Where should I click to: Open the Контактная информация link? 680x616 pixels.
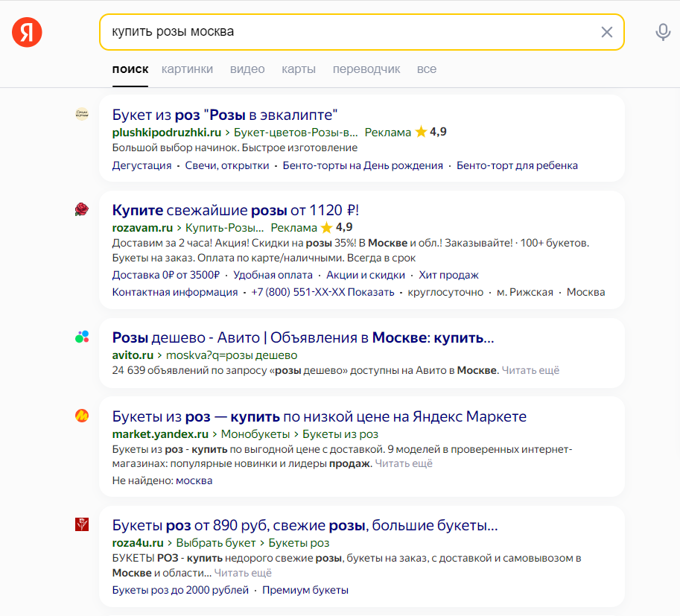click(175, 292)
